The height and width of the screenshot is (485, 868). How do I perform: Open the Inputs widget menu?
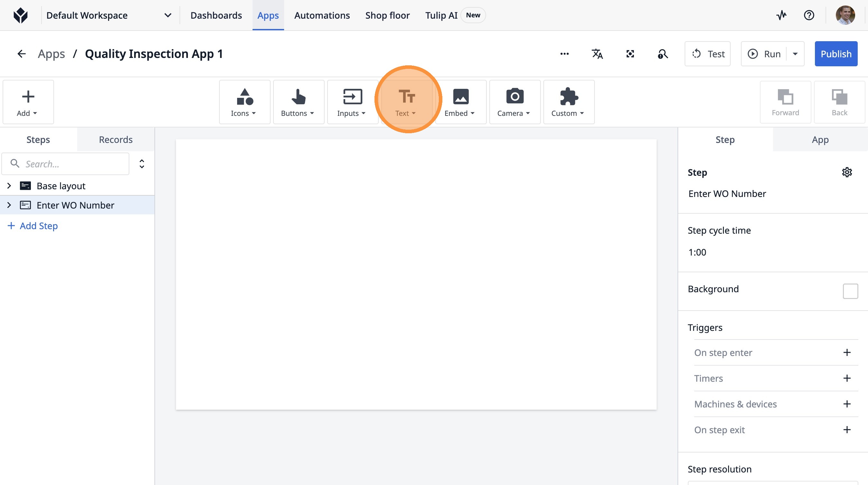tap(352, 102)
